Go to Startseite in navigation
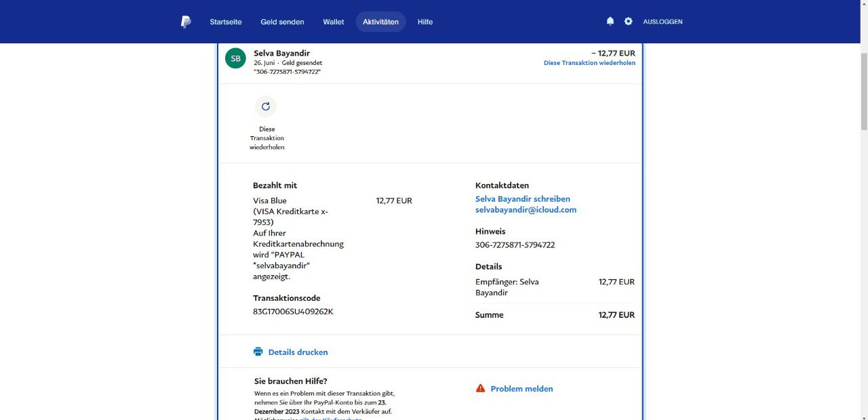Screen dimensions: 868x420 (226, 22)
